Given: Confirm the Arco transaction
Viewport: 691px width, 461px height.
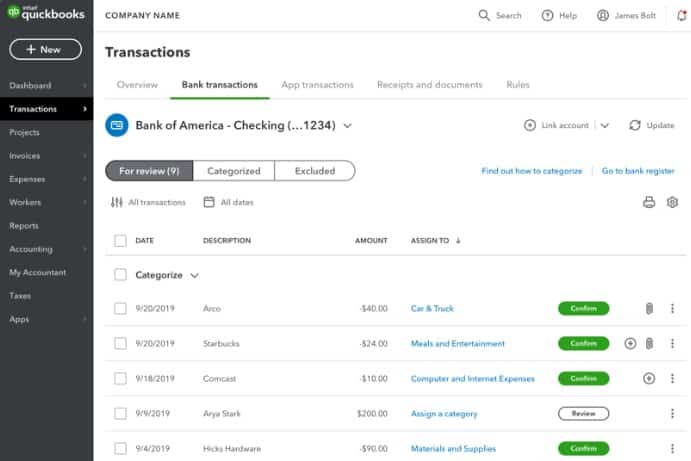Looking at the screenshot, I should [x=583, y=308].
